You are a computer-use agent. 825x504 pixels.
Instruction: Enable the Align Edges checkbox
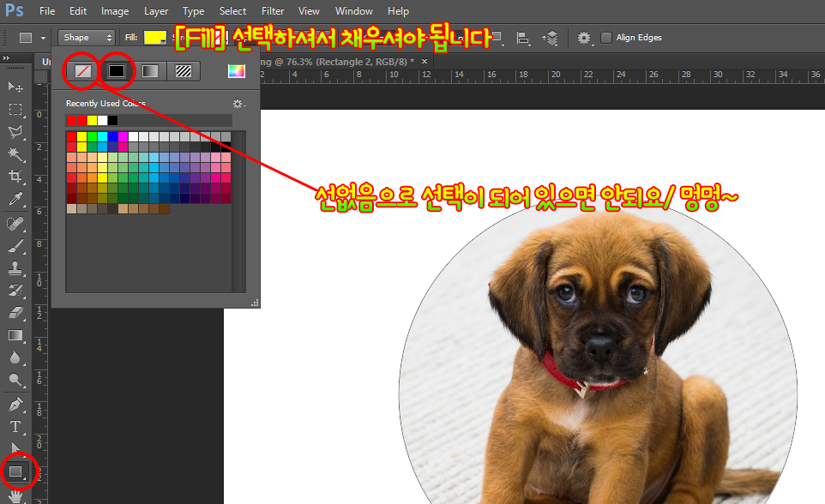[x=606, y=38]
